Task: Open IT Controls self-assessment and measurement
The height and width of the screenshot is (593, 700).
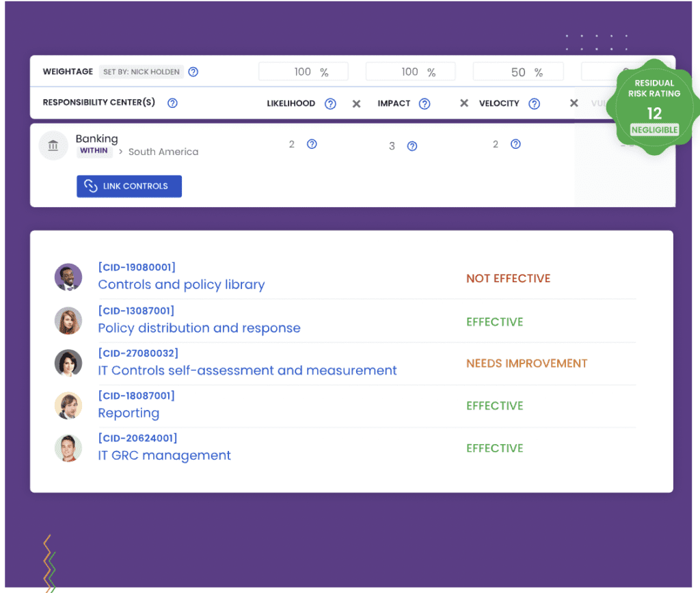Action: [x=247, y=370]
